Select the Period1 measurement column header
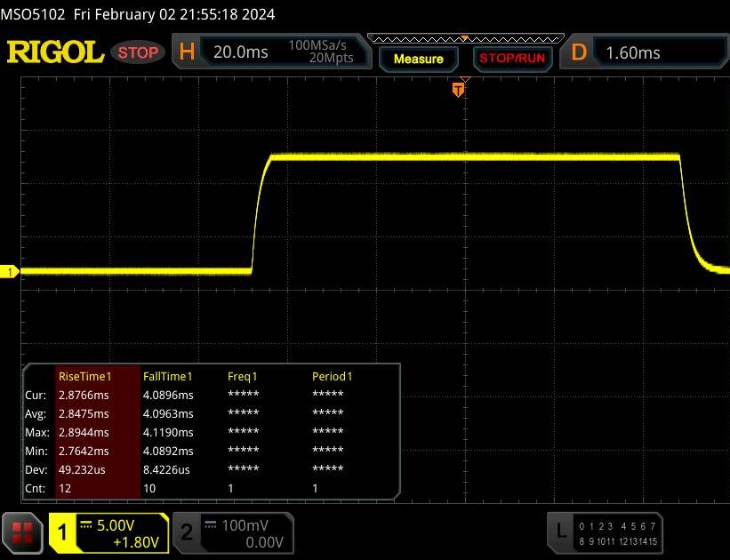The height and width of the screenshot is (560, 730). tap(332, 377)
